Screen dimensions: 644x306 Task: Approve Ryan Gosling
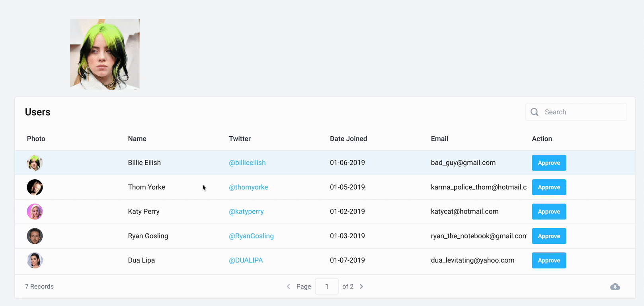[549, 236]
